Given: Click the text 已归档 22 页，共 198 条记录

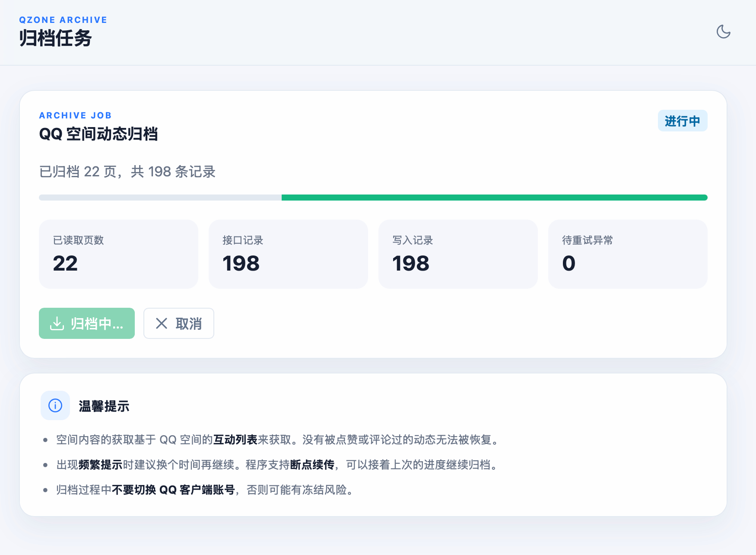Looking at the screenshot, I should click(127, 172).
